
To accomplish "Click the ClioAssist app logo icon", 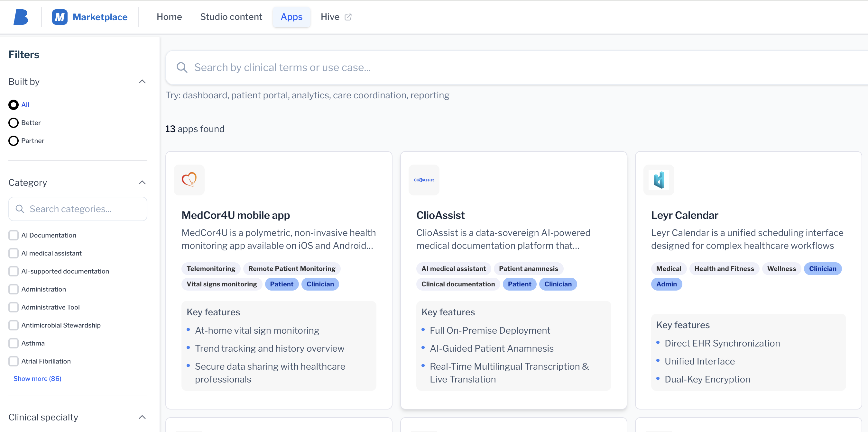I will click(x=424, y=179).
